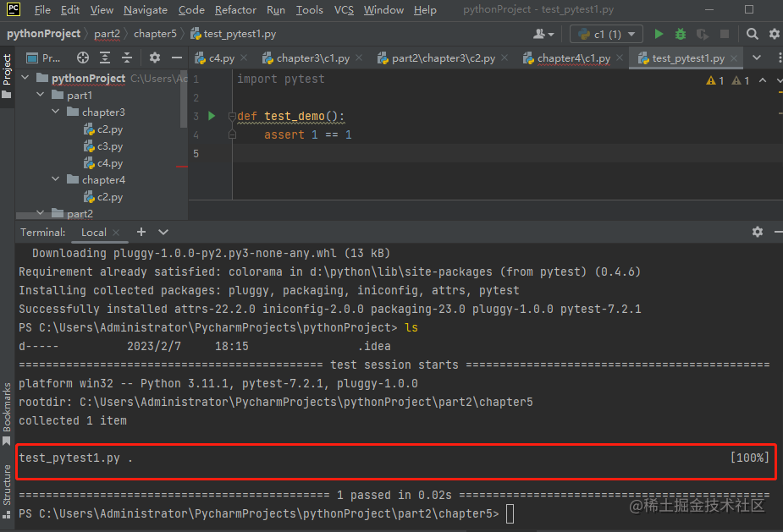Collapse the chapter3 folder
Image resolution: width=783 pixels, height=532 pixels.
pos(55,112)
